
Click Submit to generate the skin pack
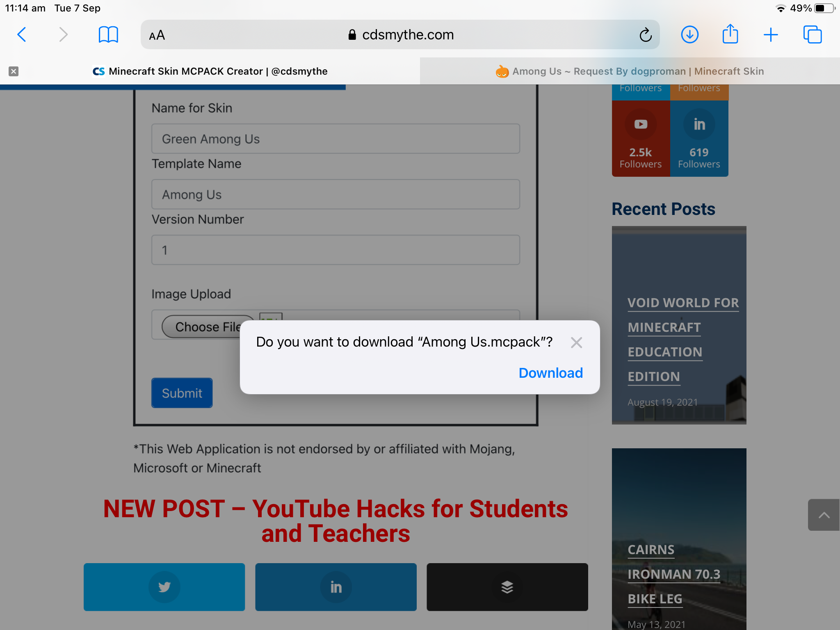pyautogui.click(x=181, y=393)
